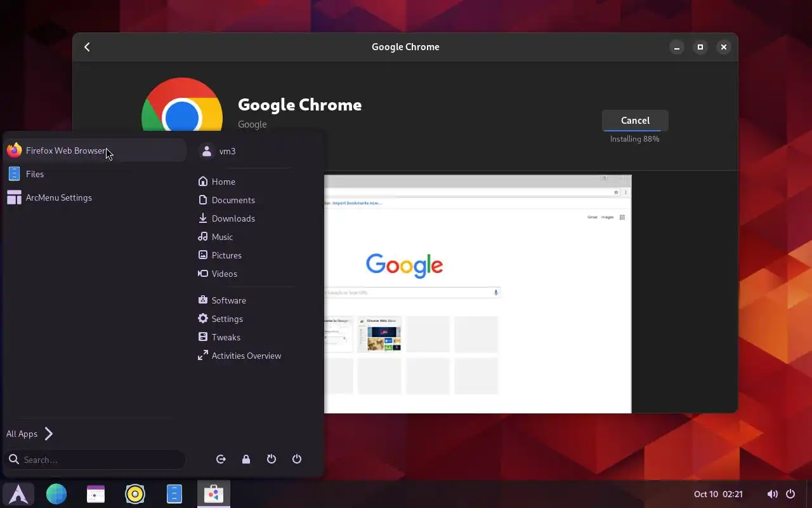
Task: Launch Software from ArcMenu
Action: 222,300
